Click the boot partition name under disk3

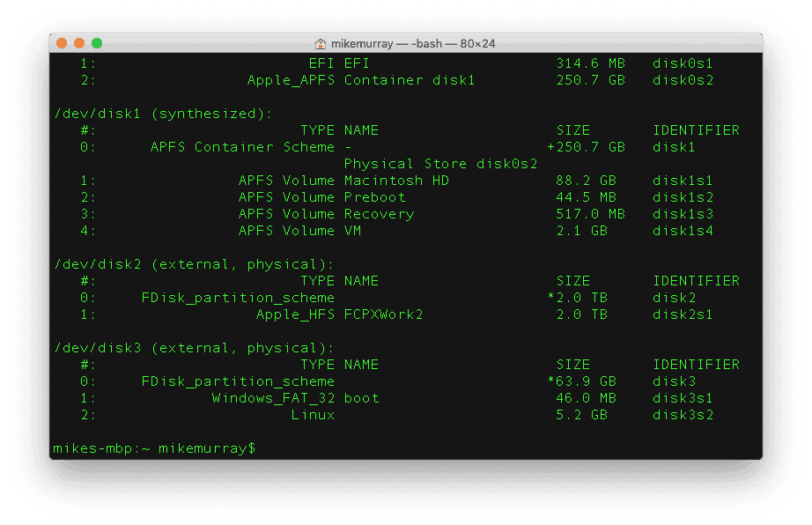pos(361,398)
